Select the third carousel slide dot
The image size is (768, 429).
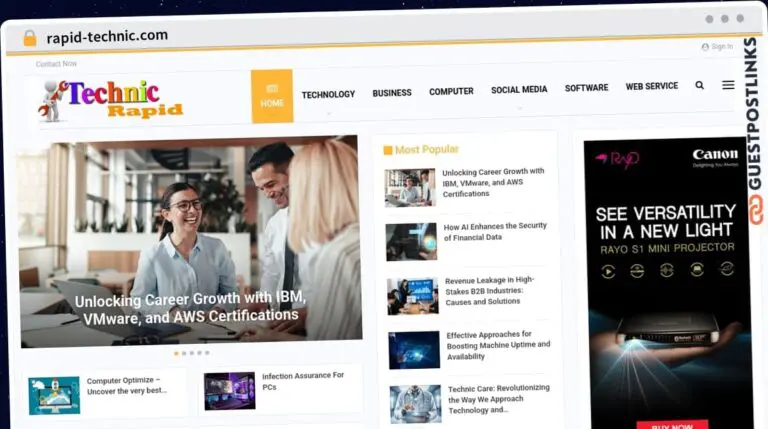(192, 353)
